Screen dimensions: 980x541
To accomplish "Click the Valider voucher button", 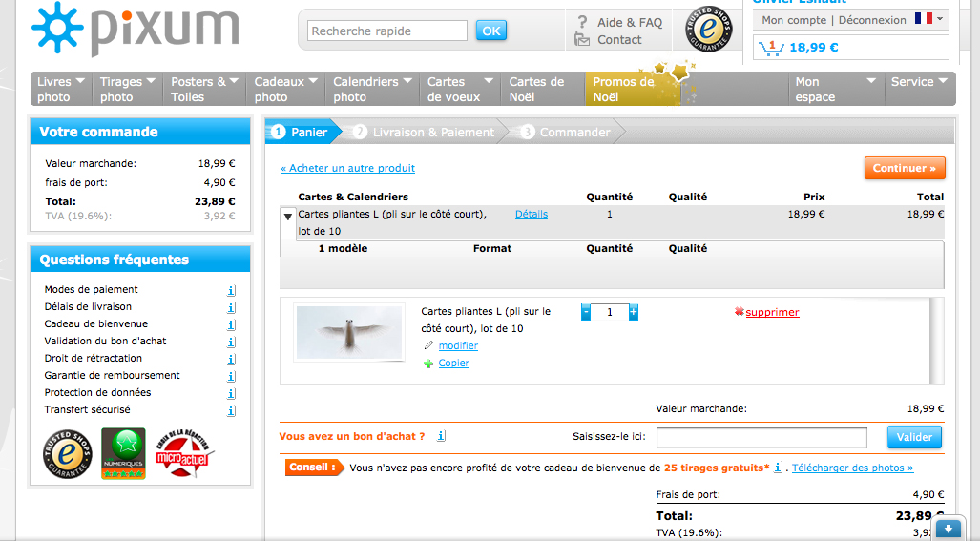I will coord(914,437).
